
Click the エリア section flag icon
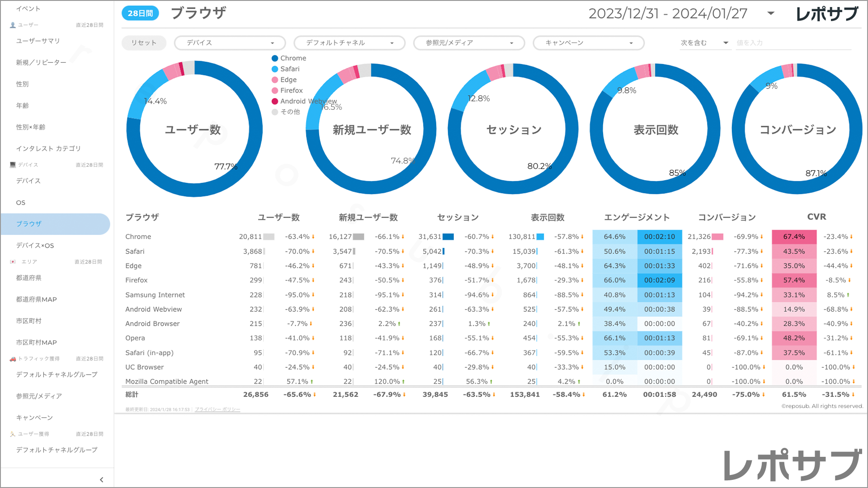point(13,262)
